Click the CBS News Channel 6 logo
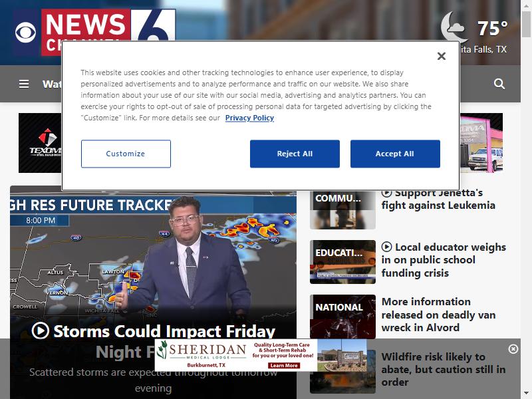 (95, 32)
